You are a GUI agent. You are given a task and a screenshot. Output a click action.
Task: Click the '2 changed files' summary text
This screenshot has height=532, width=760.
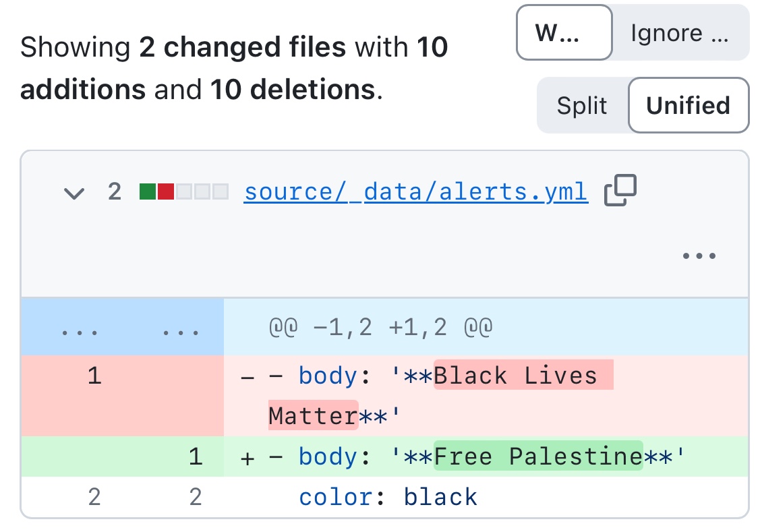coord(242,47)
